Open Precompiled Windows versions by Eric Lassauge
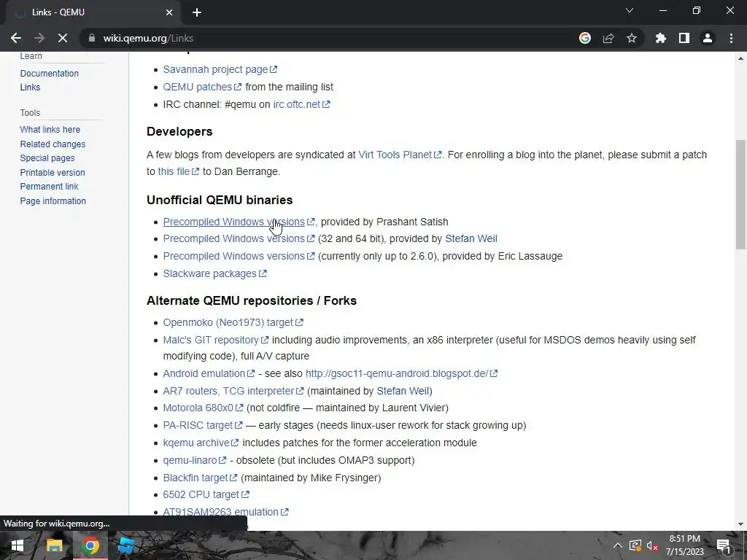This screenshot has width=747, height=560. coord(239,256)
